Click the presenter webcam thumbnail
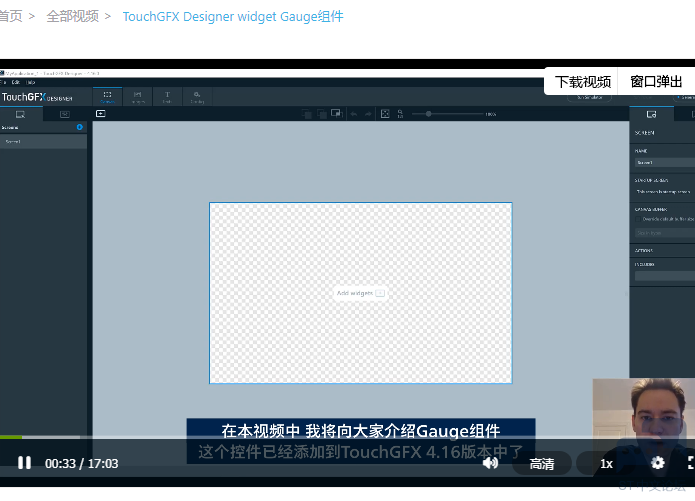 644,427
